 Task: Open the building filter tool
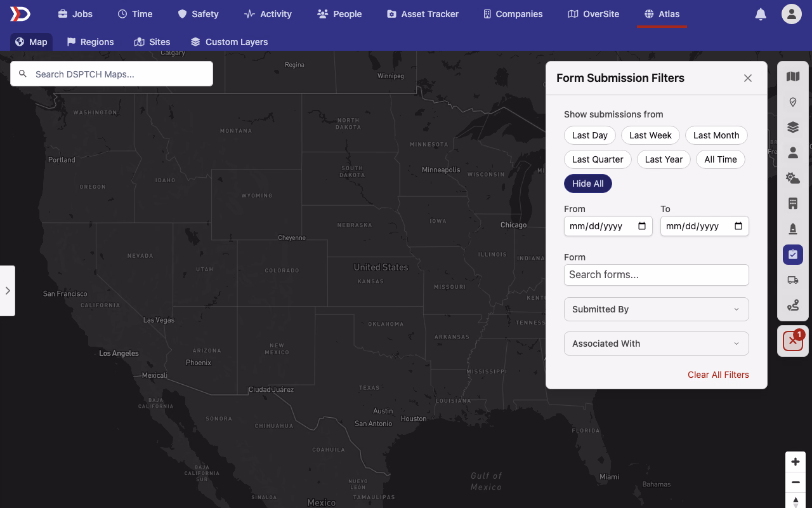[x=793, y=204]
